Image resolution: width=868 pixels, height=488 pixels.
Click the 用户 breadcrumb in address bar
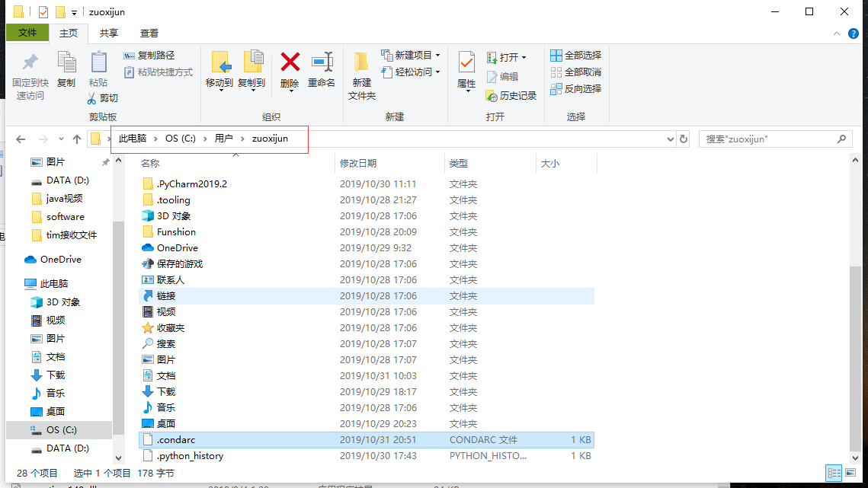click(223, 139)
